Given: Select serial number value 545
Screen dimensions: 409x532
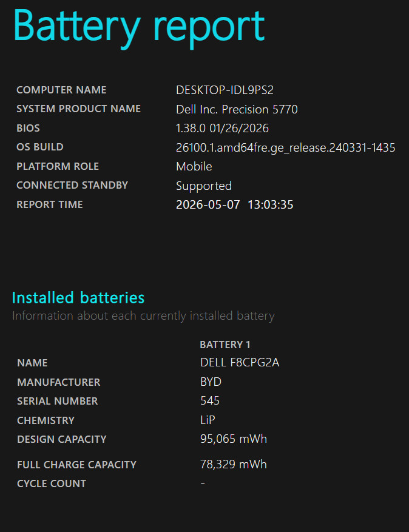Looking at the screenshot, I should (x=210, y=401).
